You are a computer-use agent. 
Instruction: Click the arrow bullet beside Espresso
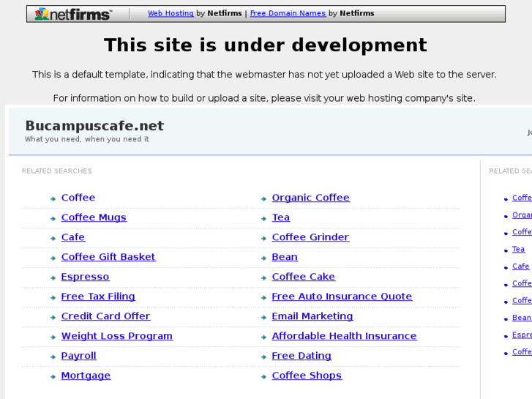(x=53, y=278)
